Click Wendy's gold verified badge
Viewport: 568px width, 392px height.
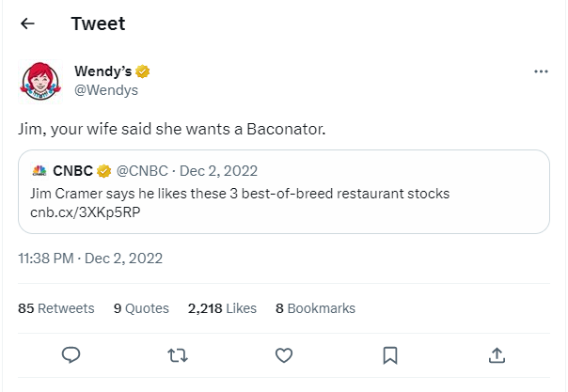(144, 71)
